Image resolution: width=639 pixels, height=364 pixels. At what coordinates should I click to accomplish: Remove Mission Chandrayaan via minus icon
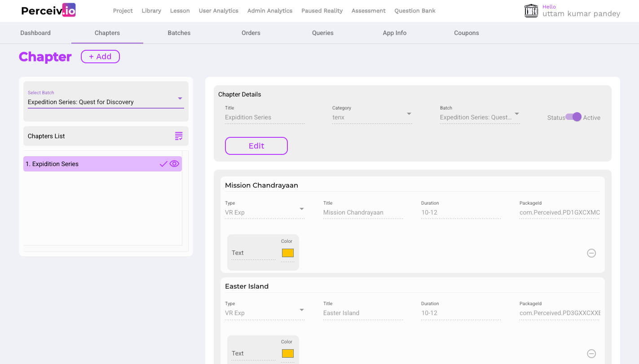pyautogui.click(x=591, y=253)
